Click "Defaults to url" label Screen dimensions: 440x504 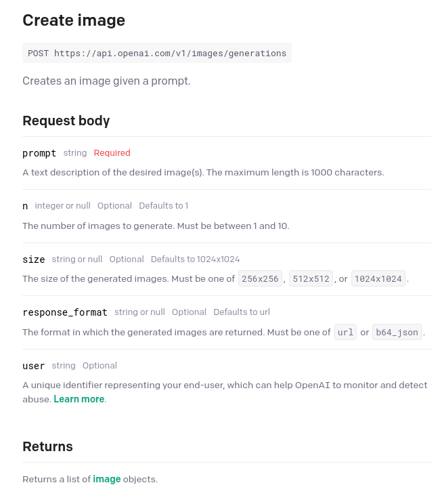pos(242,312)
